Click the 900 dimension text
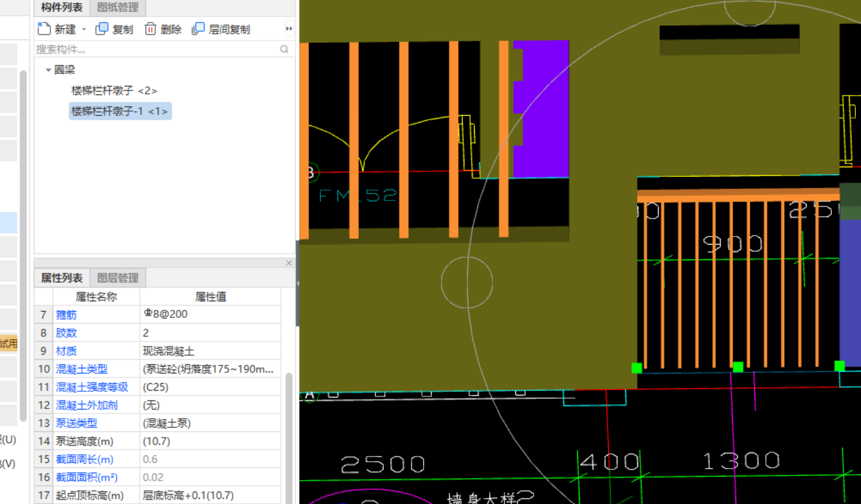The image size is (861, 504). click(x=733, y=245)
